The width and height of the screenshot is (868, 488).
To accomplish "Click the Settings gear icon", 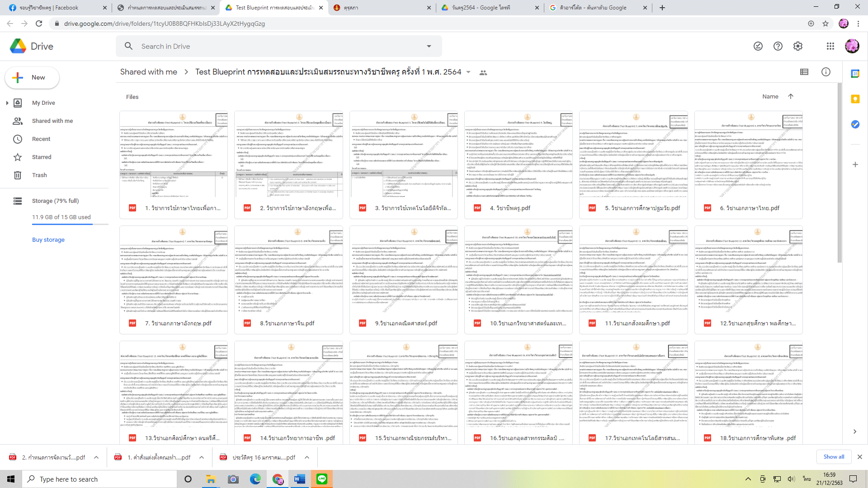I will pyautogui.click(x=797, y=46).
